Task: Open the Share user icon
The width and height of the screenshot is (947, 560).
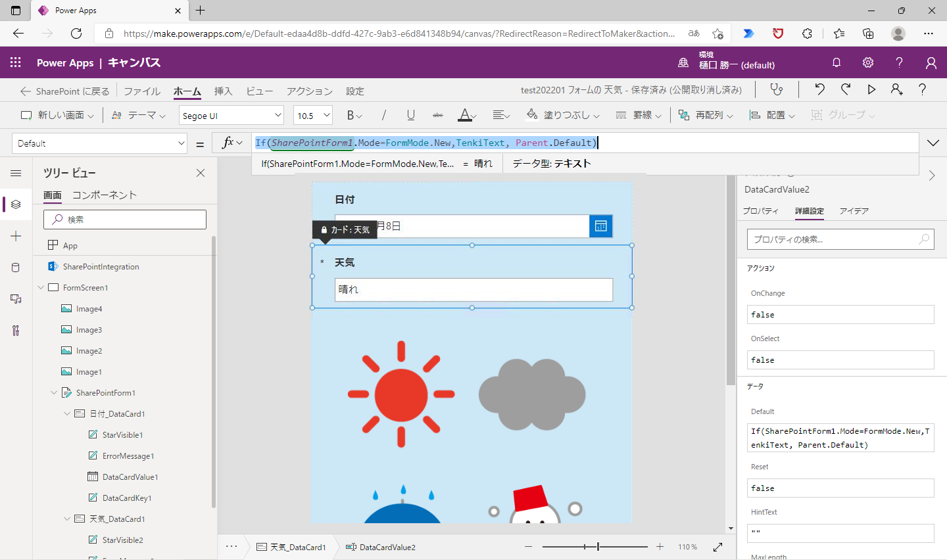Action: [x=896, y=89]
